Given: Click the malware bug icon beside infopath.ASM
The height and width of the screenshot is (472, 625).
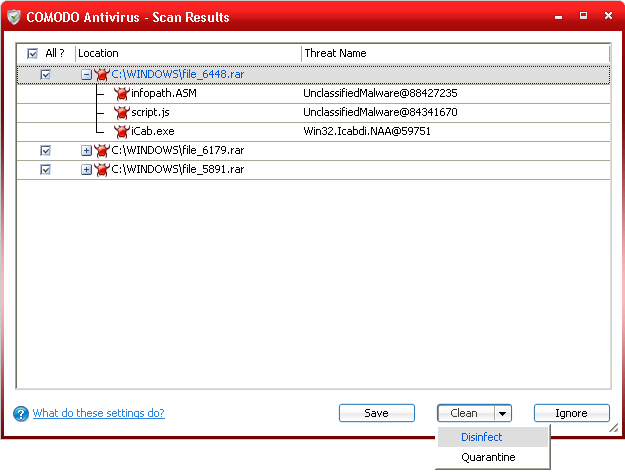Looking at the screenshot, I should (122, 94).
